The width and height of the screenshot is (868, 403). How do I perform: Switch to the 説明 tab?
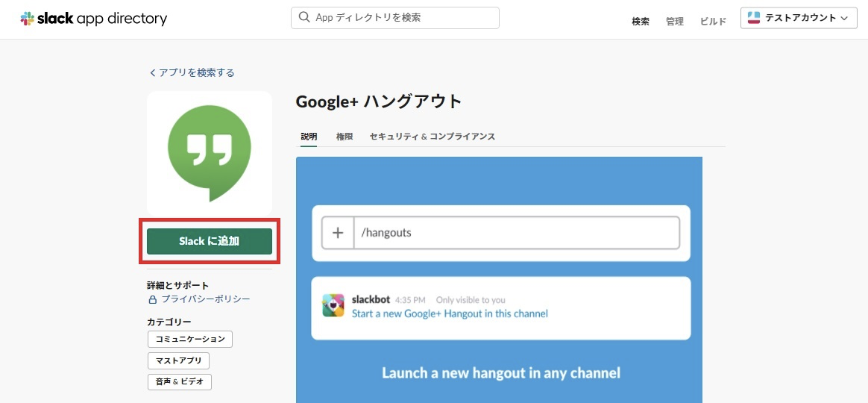pyautogui.click(x=309, y=137)
